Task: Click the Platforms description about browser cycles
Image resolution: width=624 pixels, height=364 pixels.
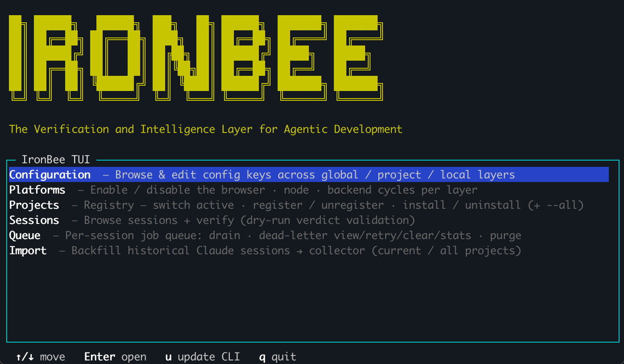Action: point(284,190)
